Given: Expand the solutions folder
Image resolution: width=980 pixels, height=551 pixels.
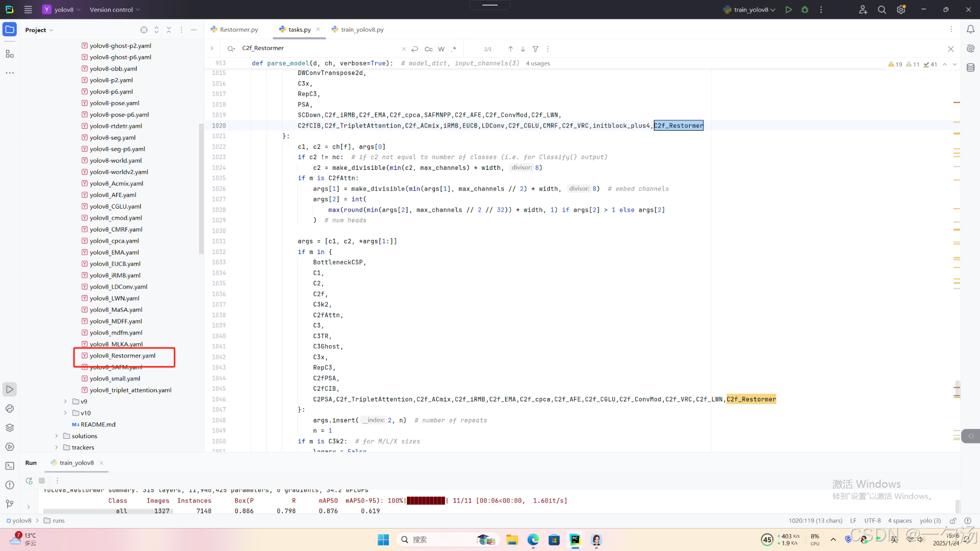Looking at the screenshot, I should coord(57,436).
